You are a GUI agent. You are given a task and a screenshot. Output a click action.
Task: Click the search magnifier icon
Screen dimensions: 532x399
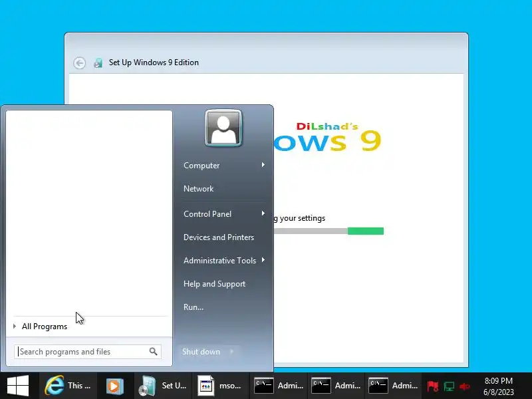[154, 352]
